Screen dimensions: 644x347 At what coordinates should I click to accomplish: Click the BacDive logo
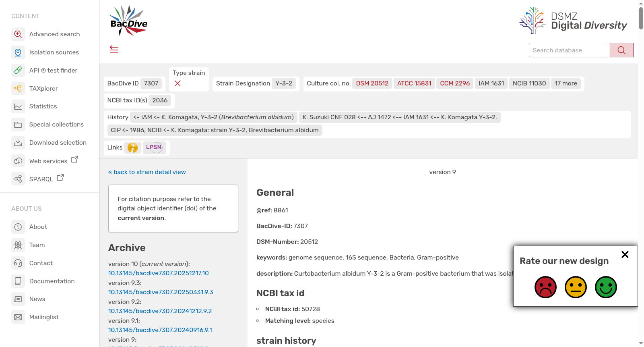pyautogui.click(x=128, y=21)
